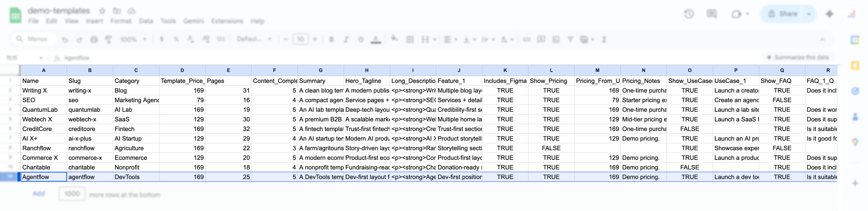This screenshot has height=211, width=868.
Task: Open the Gemini menu
Action: [x=193, y=21]
